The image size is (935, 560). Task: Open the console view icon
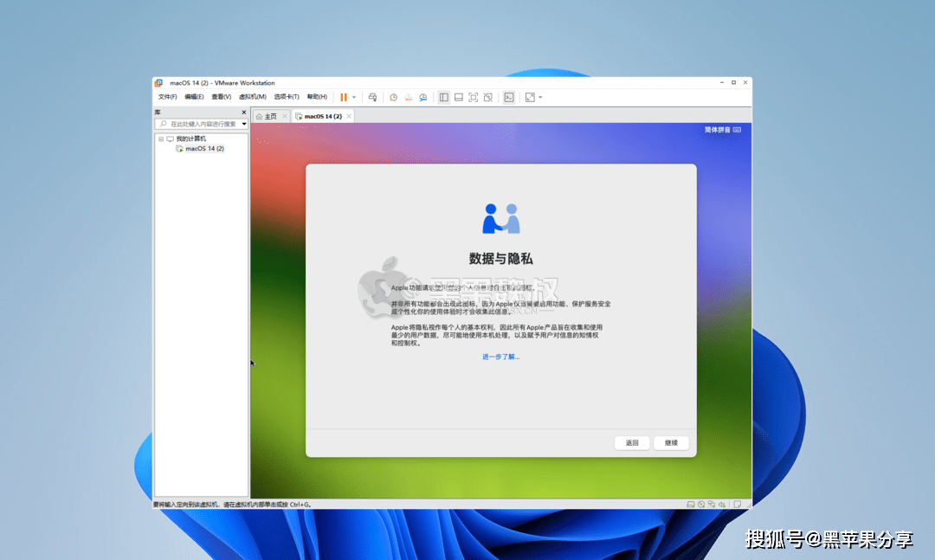(509, 97)
